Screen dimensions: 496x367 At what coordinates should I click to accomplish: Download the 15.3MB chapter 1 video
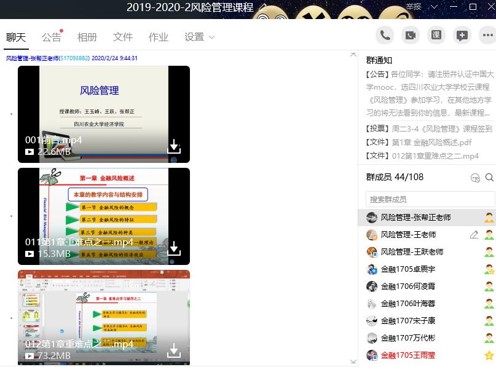tap(174, 249)
